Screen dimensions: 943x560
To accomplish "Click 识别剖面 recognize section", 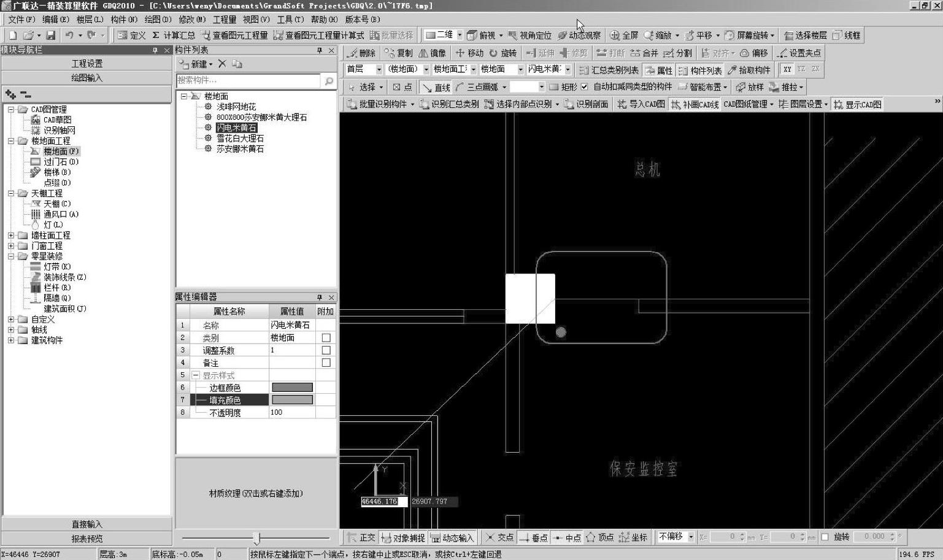I will (x=586, y=104).
